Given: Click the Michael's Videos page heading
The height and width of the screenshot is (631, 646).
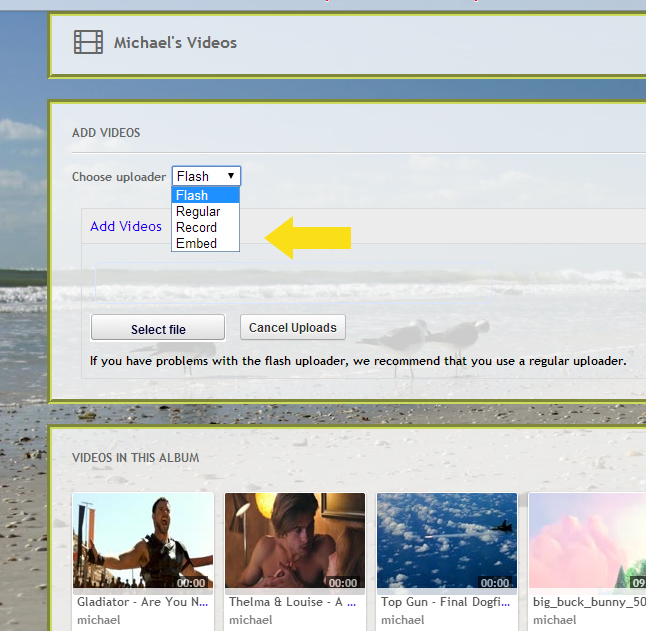Looking at the screenshot, I should (175, 43).
